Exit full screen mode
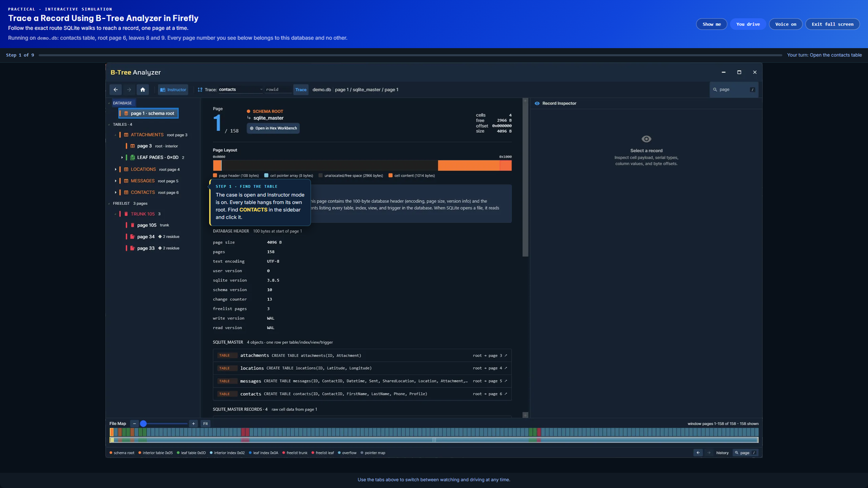The width and height of the screenshot is (868, 488). [x=832, y=24]
